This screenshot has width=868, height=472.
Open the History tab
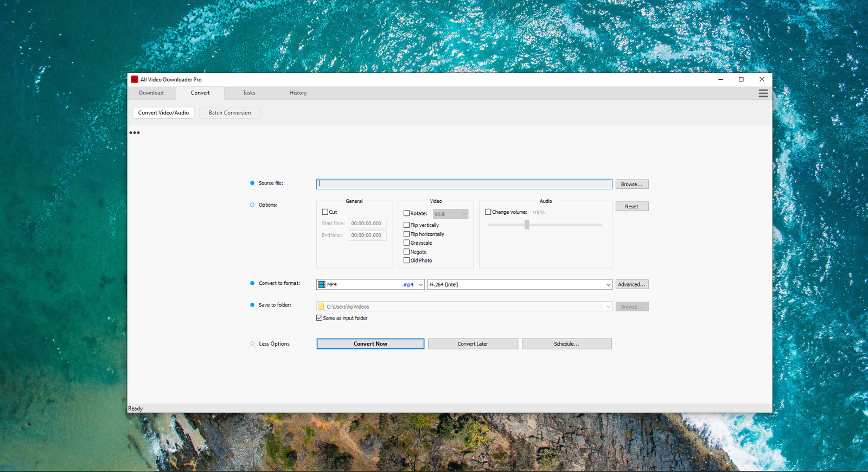pos(298,93)
